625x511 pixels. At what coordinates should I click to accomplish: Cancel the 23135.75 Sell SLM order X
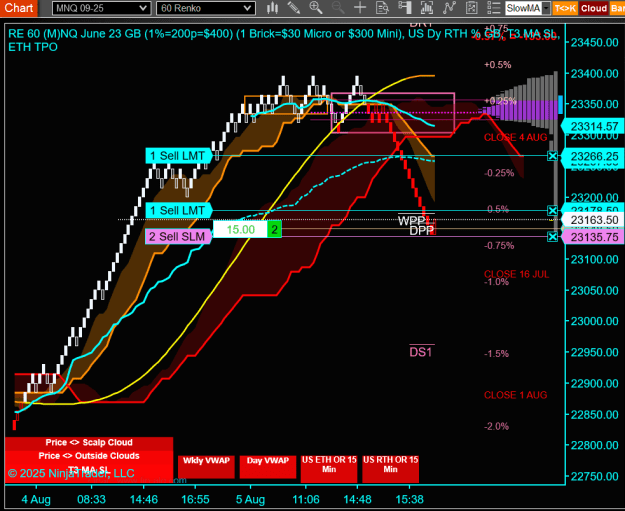click(552, 237)
